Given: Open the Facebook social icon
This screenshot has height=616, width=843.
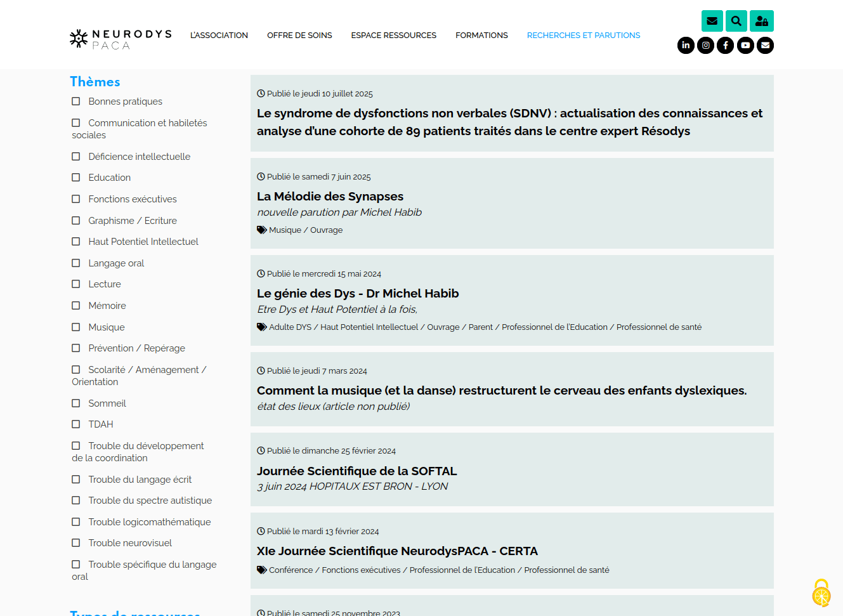Looking at the screenshot, I should pyautogui.click(x=725, y=45).
